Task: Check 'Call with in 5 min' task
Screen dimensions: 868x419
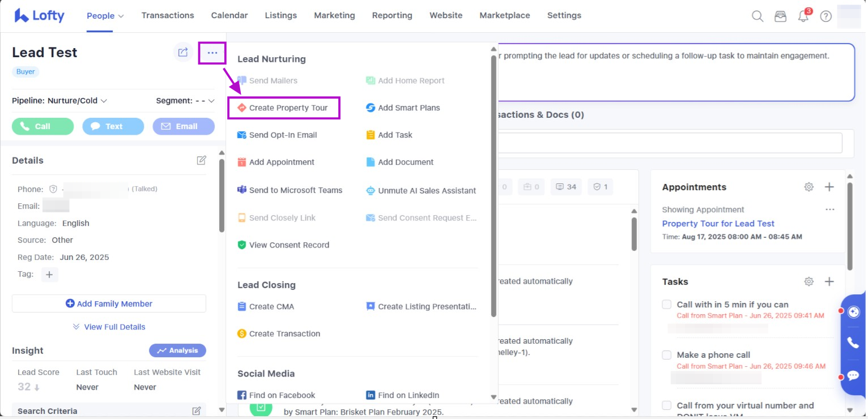Action: pyautogui.click(x=667, y=305)
